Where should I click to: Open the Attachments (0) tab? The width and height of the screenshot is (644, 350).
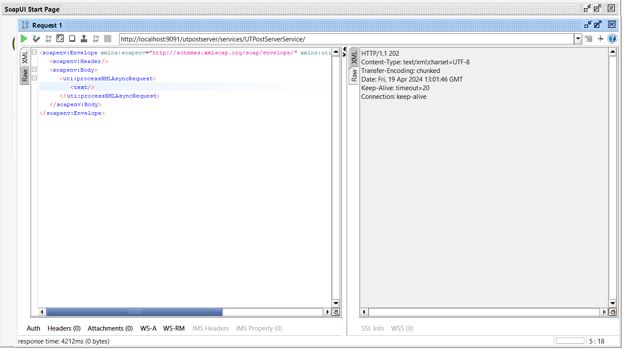110,328
